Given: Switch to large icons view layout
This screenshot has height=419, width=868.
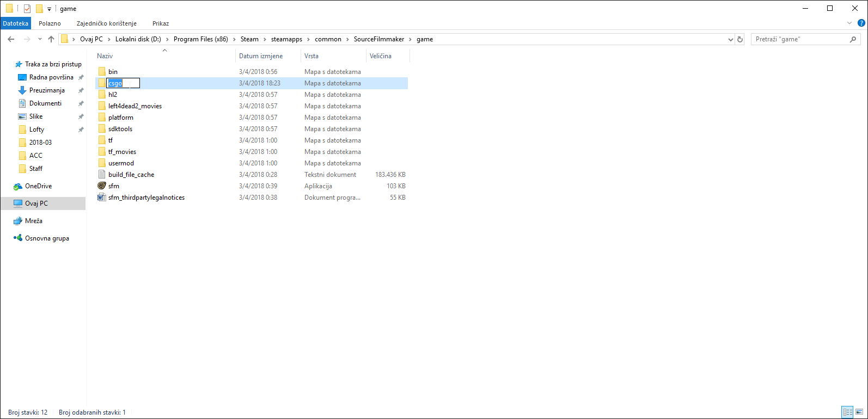Looking at the screenshot, I should (859, 412).
